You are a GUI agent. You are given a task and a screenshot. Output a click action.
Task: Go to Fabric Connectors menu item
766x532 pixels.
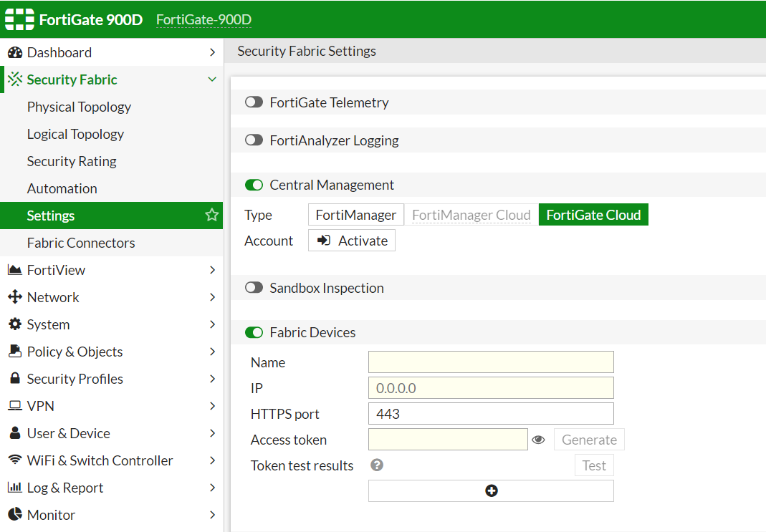point(81,243)
